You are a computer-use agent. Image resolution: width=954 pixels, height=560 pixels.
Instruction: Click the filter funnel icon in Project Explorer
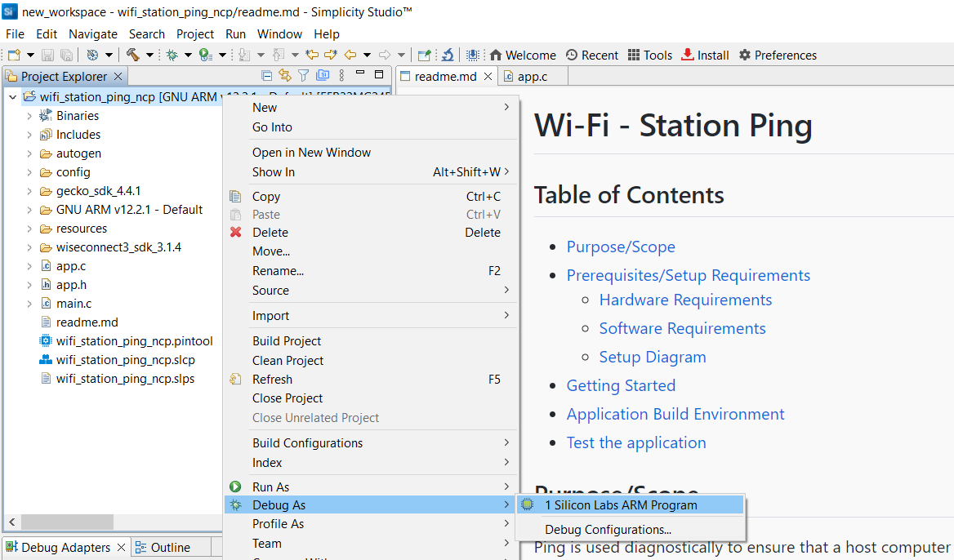tap(303, 76)
